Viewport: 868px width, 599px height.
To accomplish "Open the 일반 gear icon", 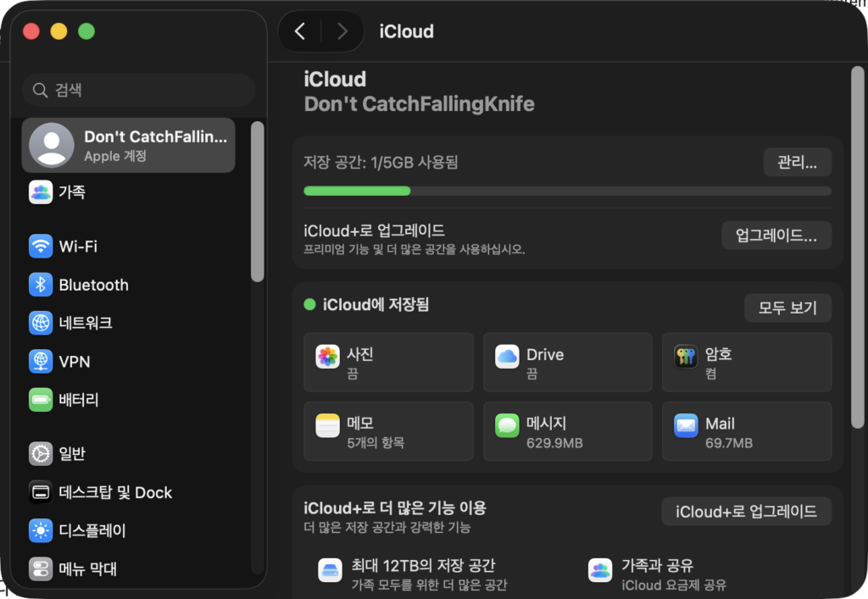I will tap(41, 453).
